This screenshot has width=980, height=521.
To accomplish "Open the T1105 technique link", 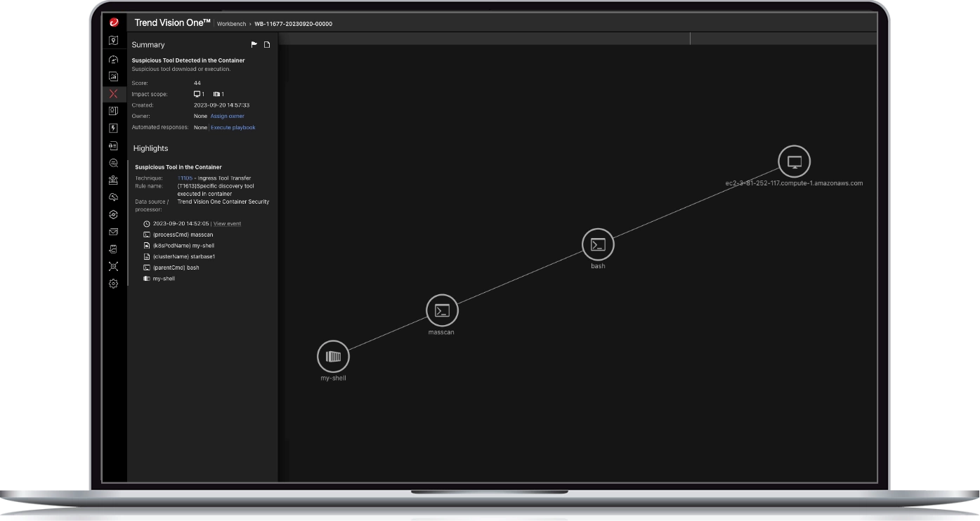I will point(185,178).
